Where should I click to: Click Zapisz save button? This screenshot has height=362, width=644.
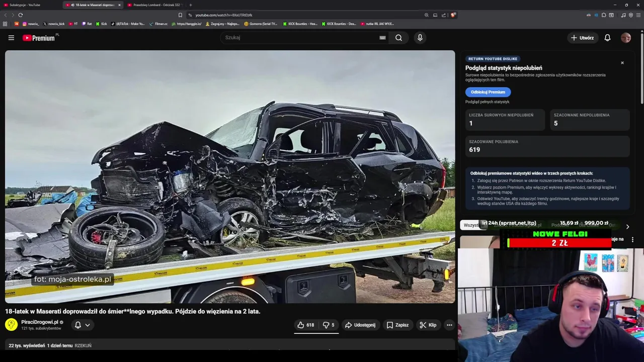pyautogui.click(x=397, y=325)
